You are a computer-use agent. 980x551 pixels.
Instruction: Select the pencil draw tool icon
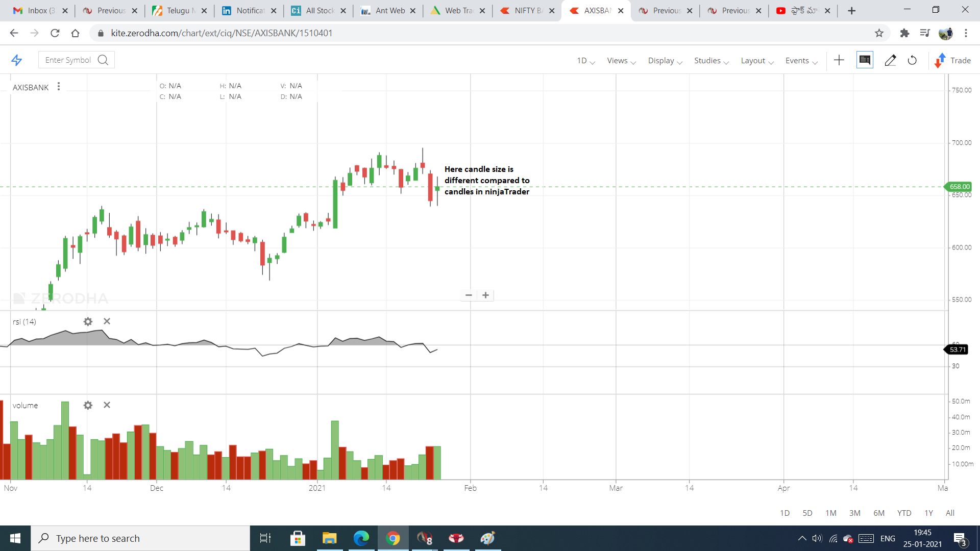tap(890, 60)
